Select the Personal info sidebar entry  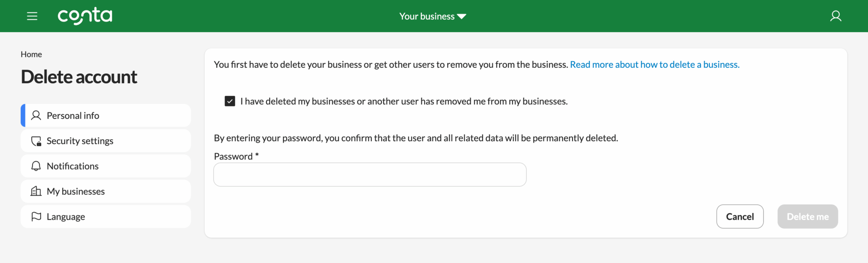tap(73, 115)
